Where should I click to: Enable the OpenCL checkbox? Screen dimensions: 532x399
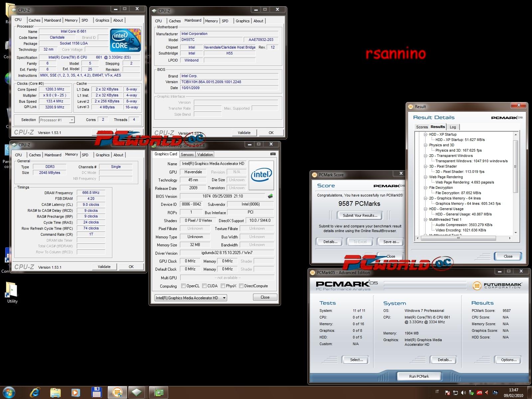coord(183,286)
